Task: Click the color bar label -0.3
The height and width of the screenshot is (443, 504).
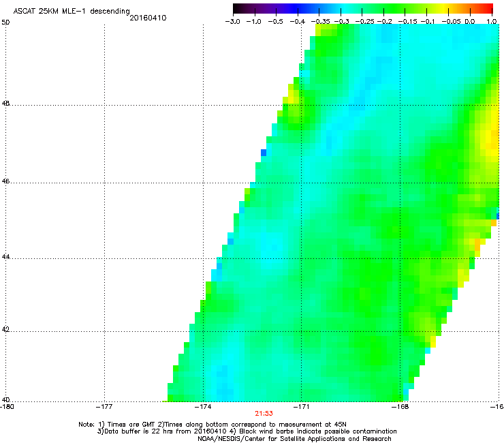Action: pyautogui.click(x=342, y=22)
